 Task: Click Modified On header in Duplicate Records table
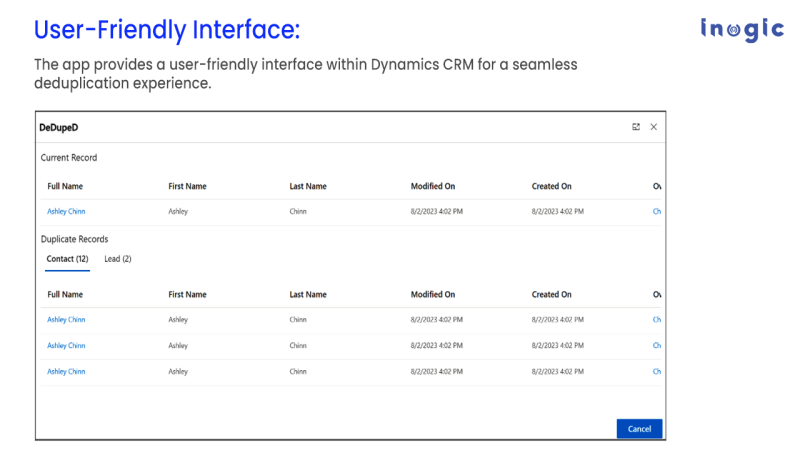click(433, 294)
